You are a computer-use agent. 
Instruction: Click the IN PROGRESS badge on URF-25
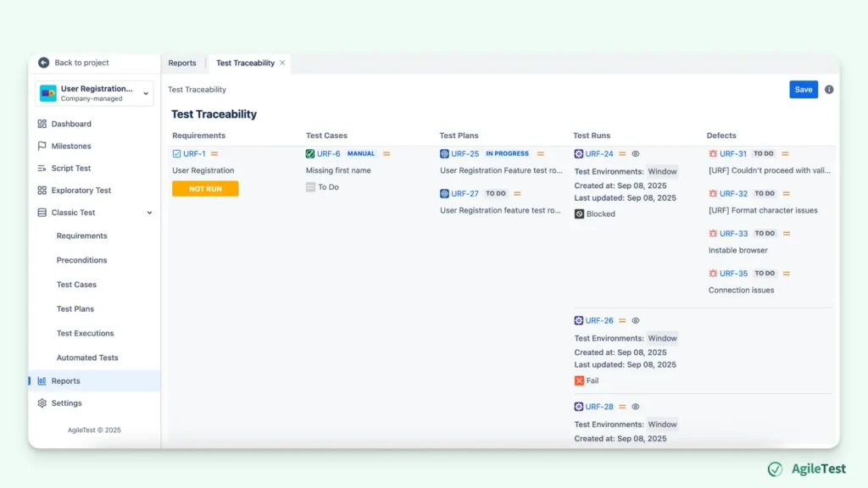point(507,154)
